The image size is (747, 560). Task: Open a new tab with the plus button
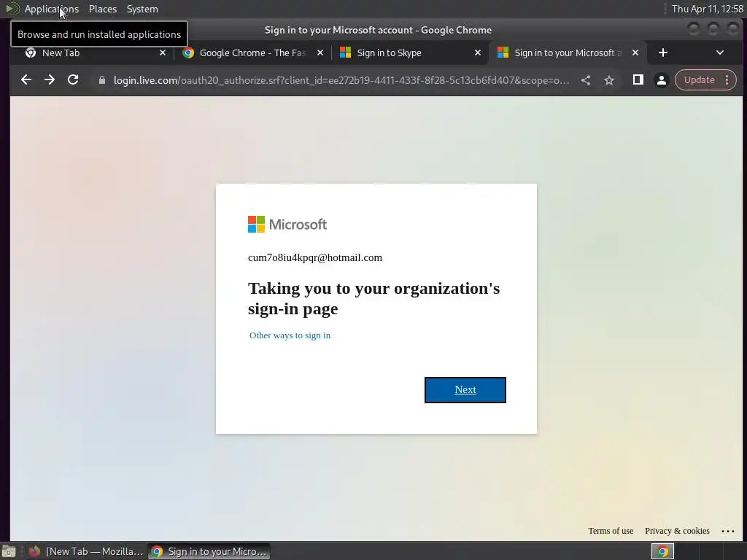click(x=662, y=52)
